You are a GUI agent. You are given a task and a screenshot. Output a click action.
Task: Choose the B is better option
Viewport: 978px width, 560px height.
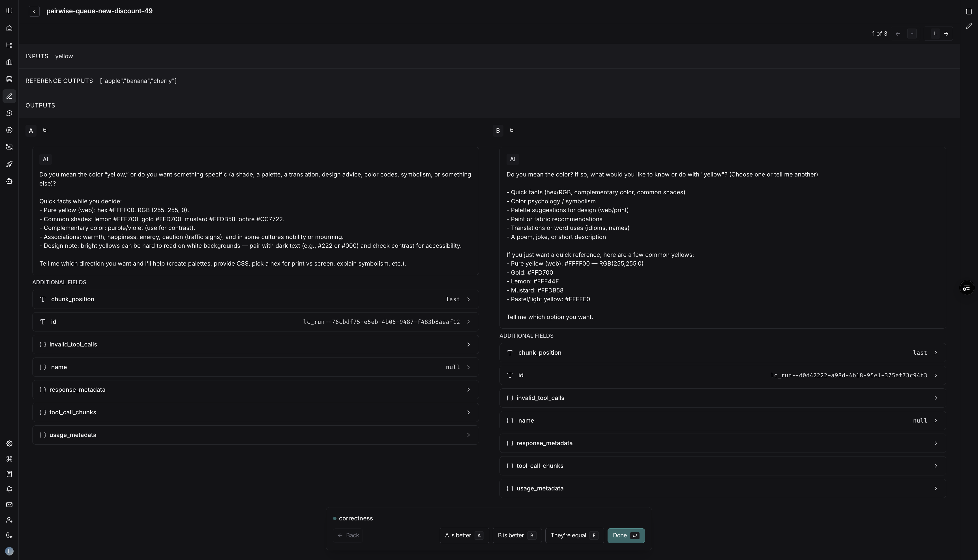(x=516, y=535)
